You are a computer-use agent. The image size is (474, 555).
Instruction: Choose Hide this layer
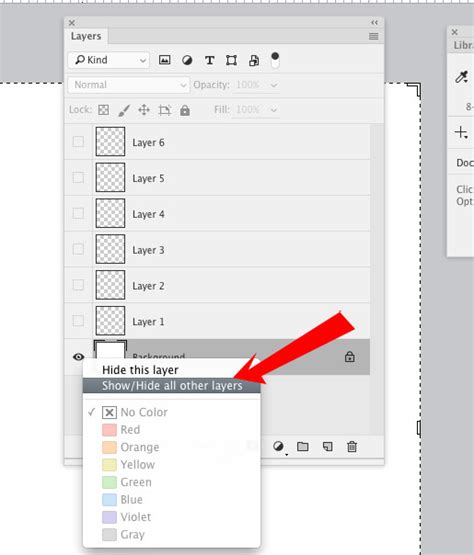[171, 370]
